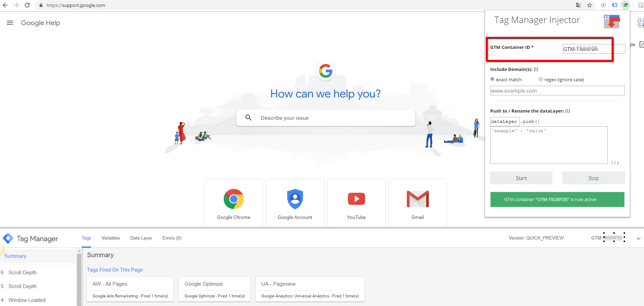Screen dimensions: 644x306
Task: Open the Translate this page icon
Action: tap(578, 5)
